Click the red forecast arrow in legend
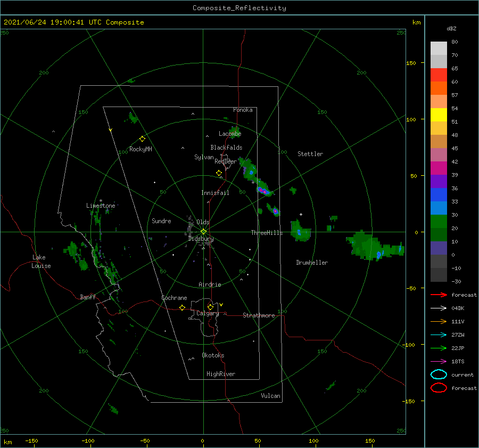The image size is (479, 448). [439, 295]
